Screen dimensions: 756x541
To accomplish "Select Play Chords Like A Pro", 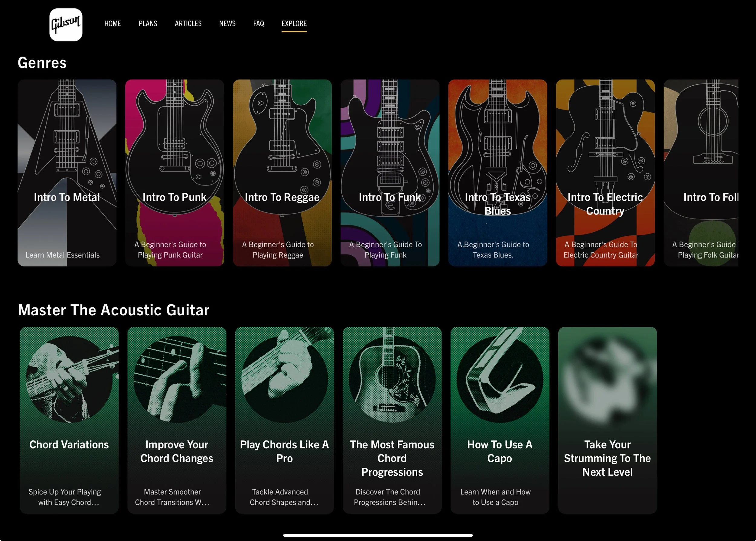I will (284, 420).
